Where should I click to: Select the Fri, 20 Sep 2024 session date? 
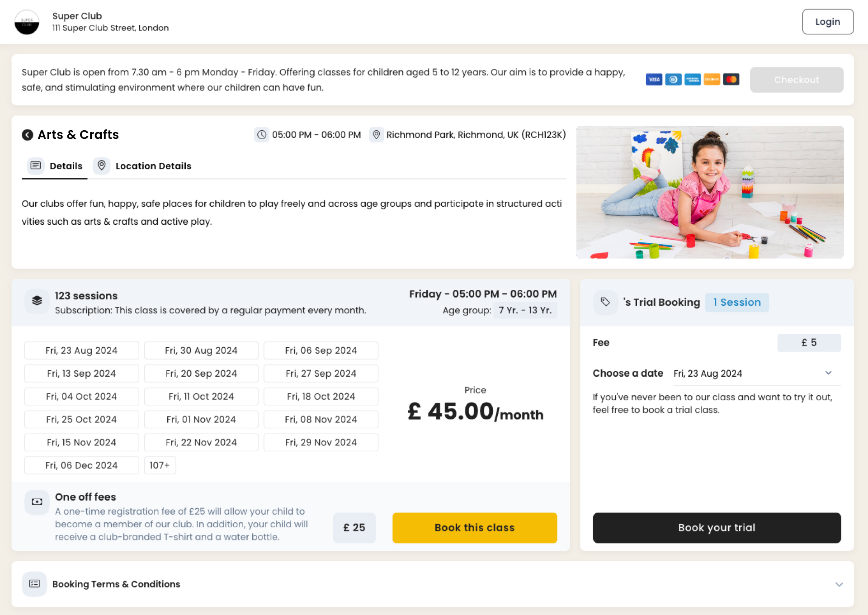[x=201, y=374]
